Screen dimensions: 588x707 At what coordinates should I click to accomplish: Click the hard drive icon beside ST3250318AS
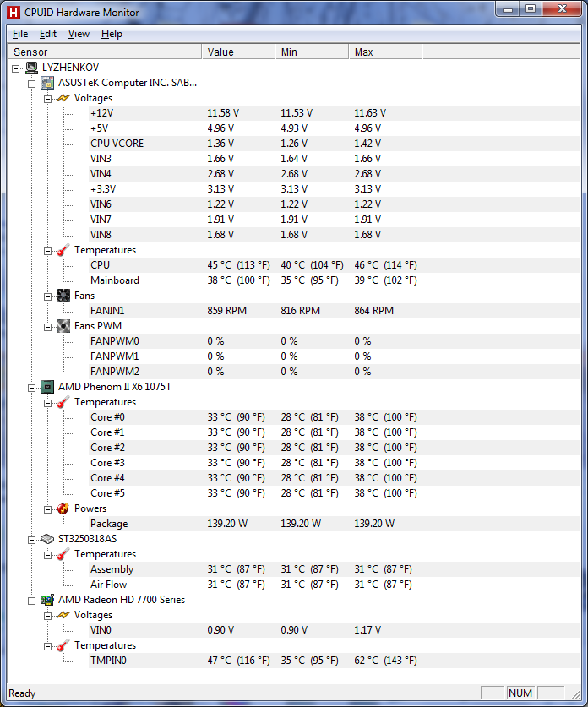click(47, 539)
